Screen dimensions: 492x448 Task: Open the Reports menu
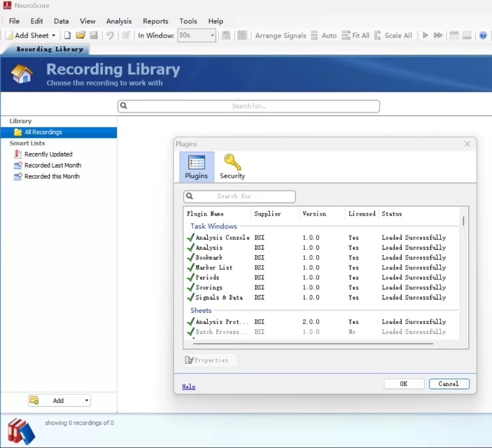(x=155, y=21)
